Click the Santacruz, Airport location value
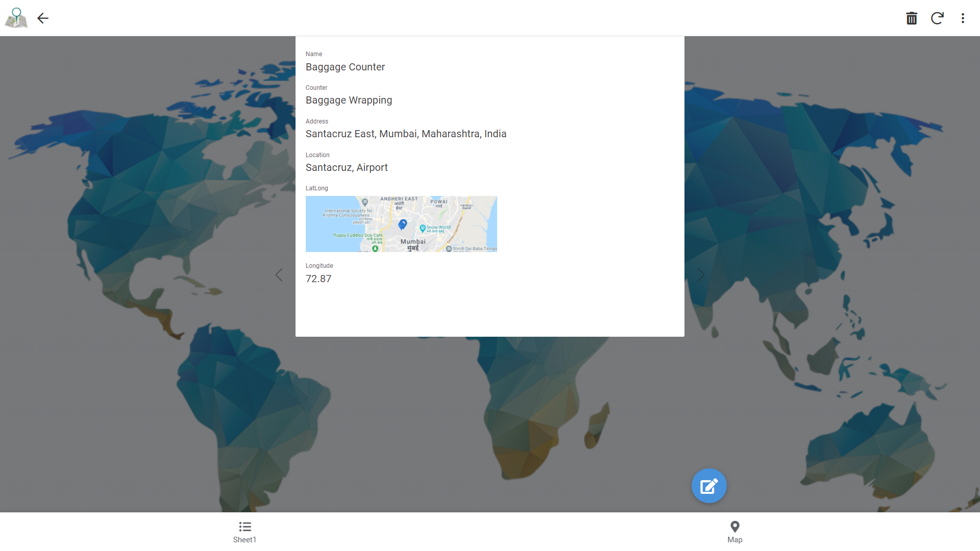This screenshot has height=551, width=980. click(x=347, y=167)
